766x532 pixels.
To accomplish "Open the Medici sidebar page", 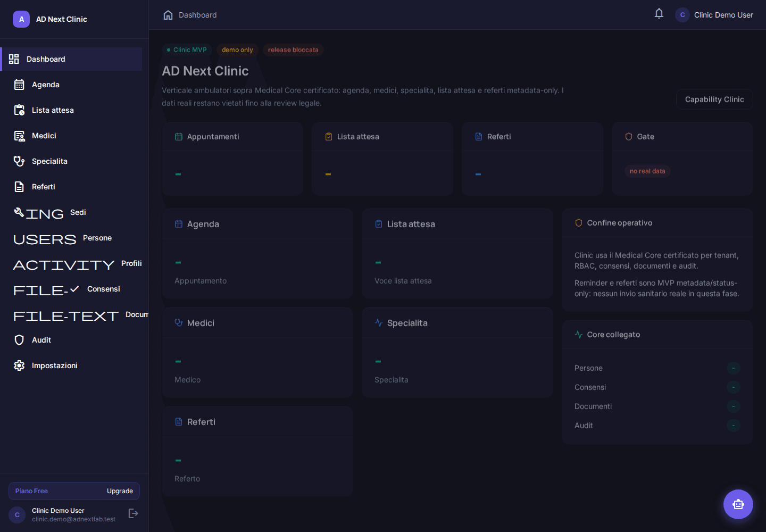I will pos(71,136).
